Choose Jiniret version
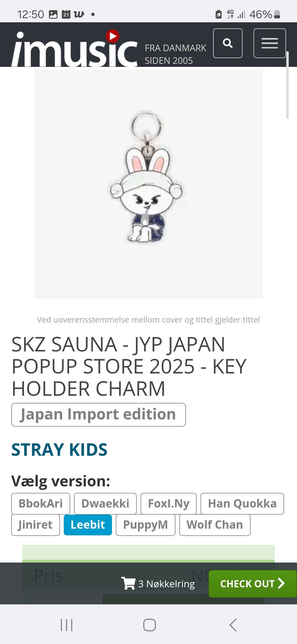The width and height of the screenshot is (297, 644). (36, 525)
